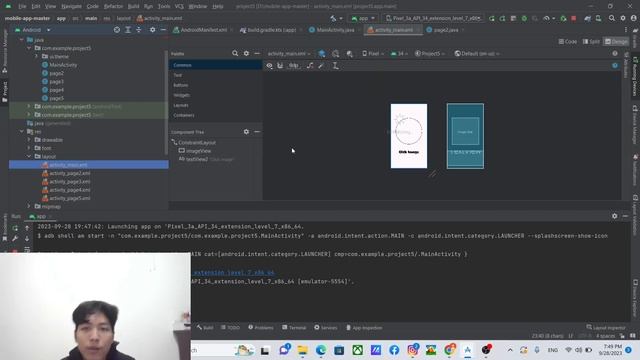Select the white design preview thumbnail
Image resolution: width=640 pixels, height=360 pixels.
tap(409, 136)
